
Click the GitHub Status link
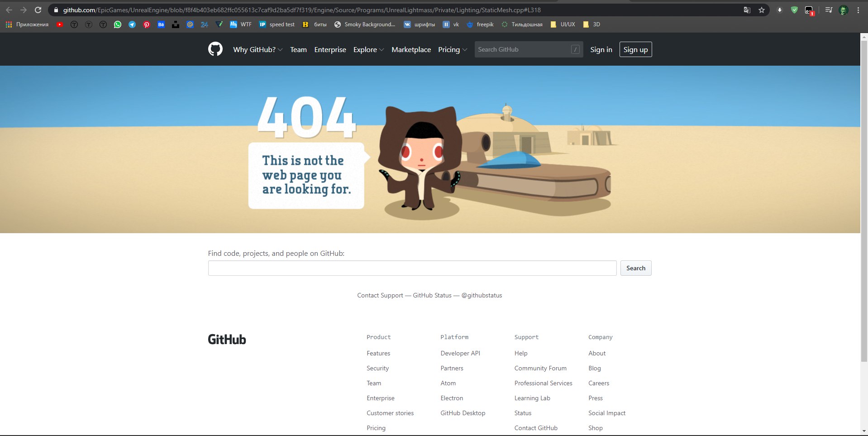click(432, 295)
